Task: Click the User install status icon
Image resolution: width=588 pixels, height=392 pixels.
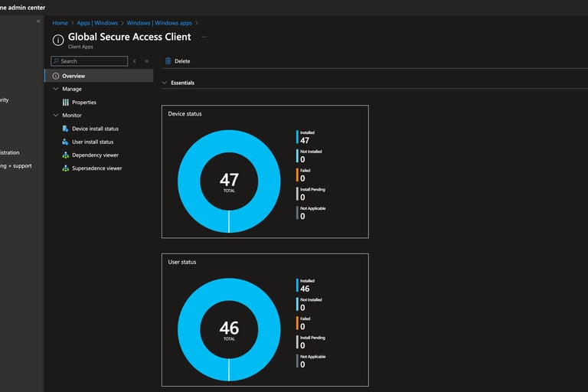Action: tap(65, 142)
